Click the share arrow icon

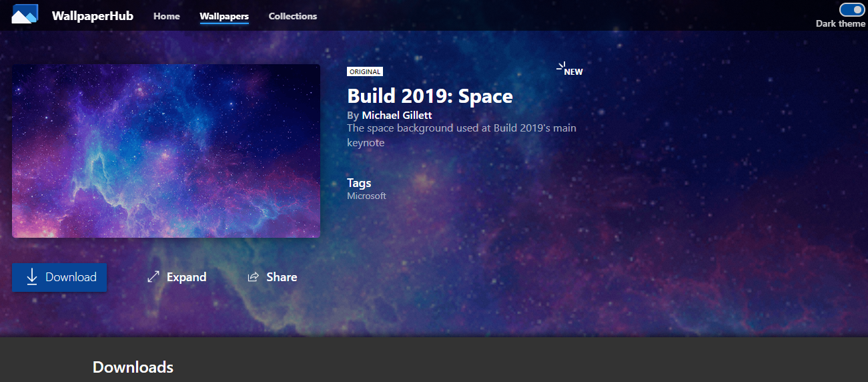tap(253, 277)
